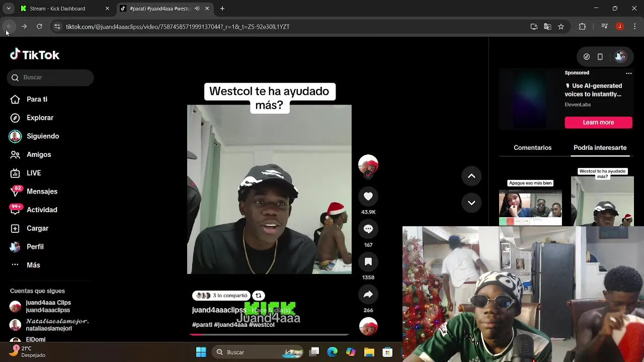Viewport: 644px width, 362px height.
Task: Click Learn more on the ad
Action: (598, 122)
